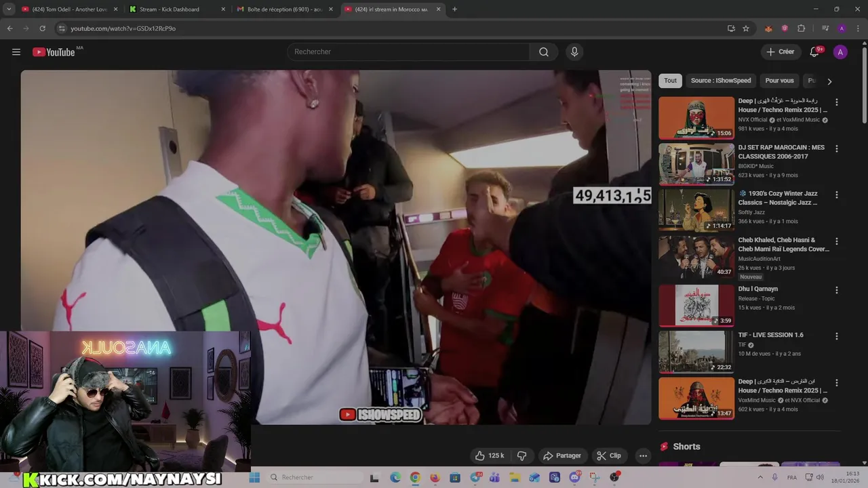Close the irl stream in Morocco tab
Viewport: 868px width, 488px height.
(439, 9)
